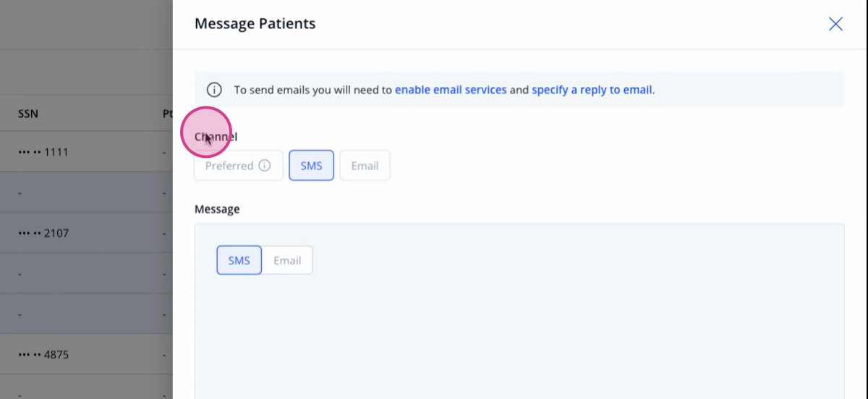Click the Channel section label

(x=216, y=136)
